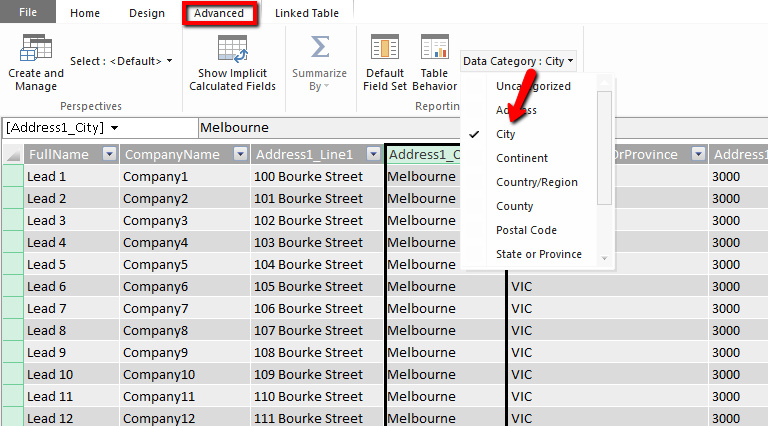The height and width of the screenshot is (426, 768).
Task: Click the Create and Manage perspectives icon
Action: (36, 48)
